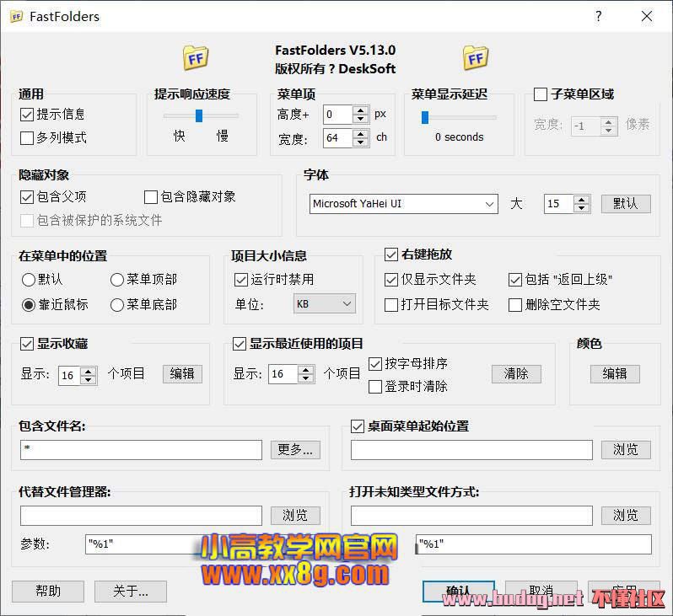Screen dimensions: 673x616
Task: Enable the 多列模式 checkbox
Action: click(26, 137)
